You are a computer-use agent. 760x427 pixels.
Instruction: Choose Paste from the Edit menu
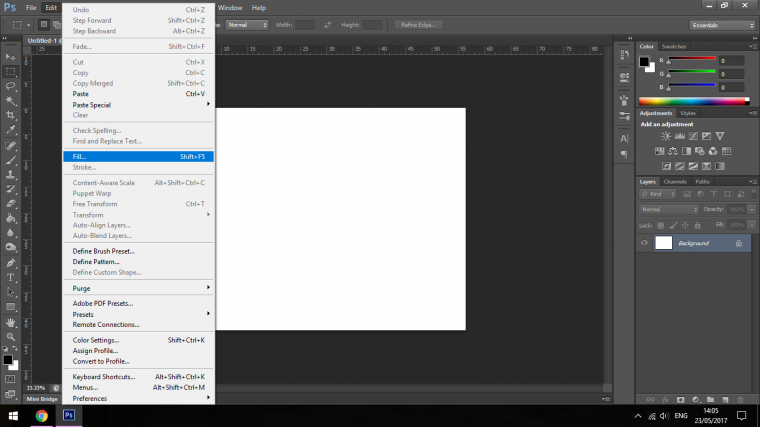point(139,94)
